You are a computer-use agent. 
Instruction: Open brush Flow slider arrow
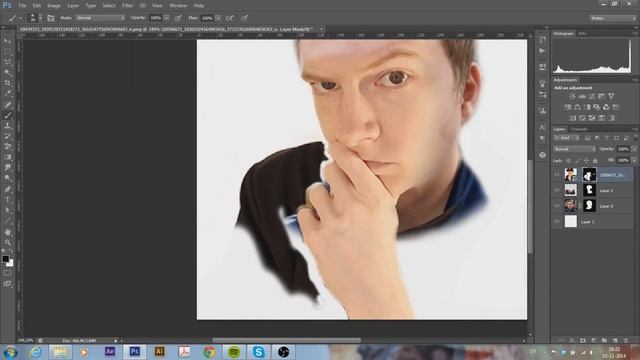pyautogui.click(x=218, y=18)
